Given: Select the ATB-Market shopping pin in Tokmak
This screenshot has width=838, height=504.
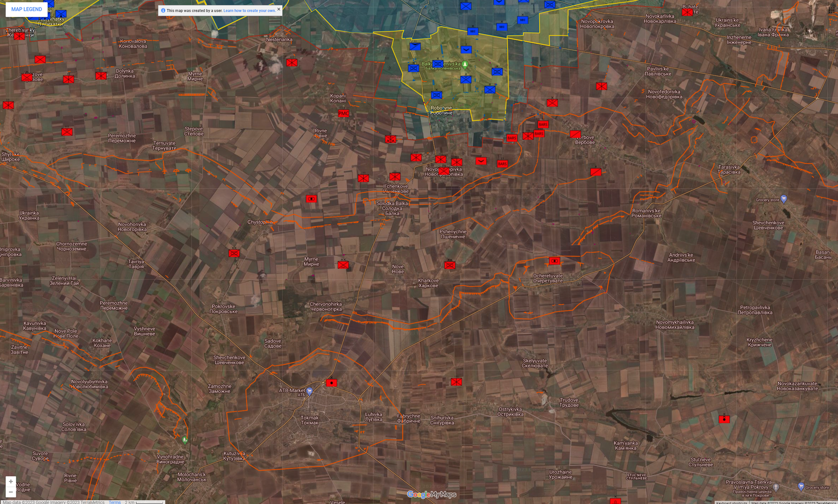Looking at the screenshot, I should (x=309, y=391).
